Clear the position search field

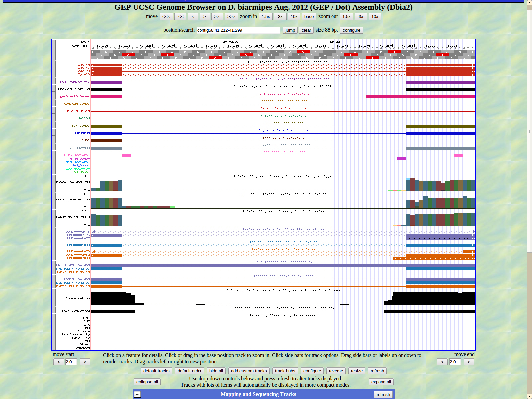pos(306,30)
